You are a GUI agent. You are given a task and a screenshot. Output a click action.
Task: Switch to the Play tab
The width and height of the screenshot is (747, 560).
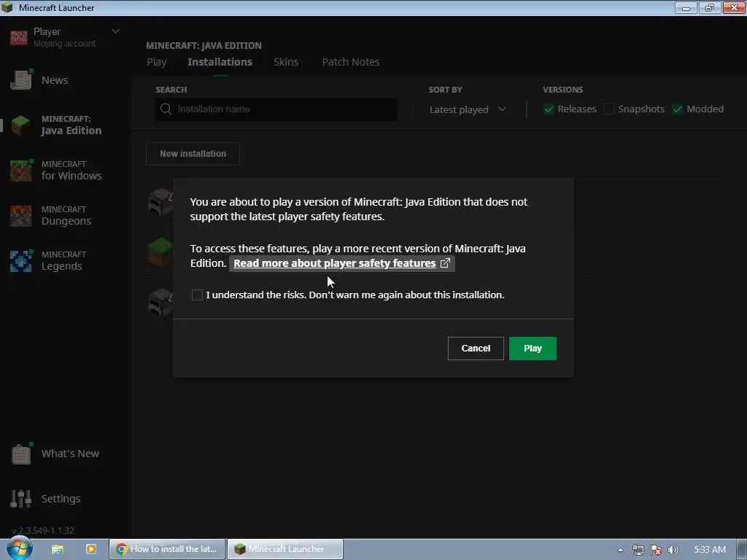tap(157, 62)
